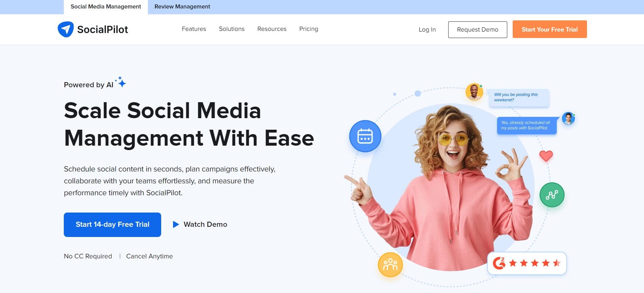Viewport: 644px width, 293px height.
Task: Click the green analytics graph icon
Action: coord(552,195)
